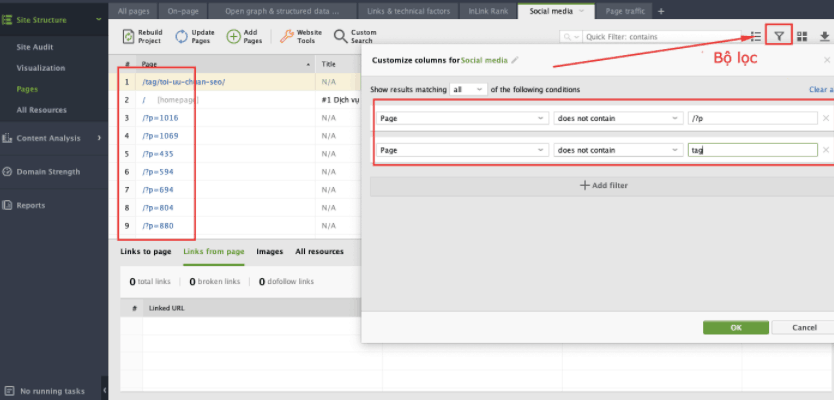Open the /tag/toi-uu-chuan-seo/ page link
Screen dimensions: 834x400
(x=184, y=82)
